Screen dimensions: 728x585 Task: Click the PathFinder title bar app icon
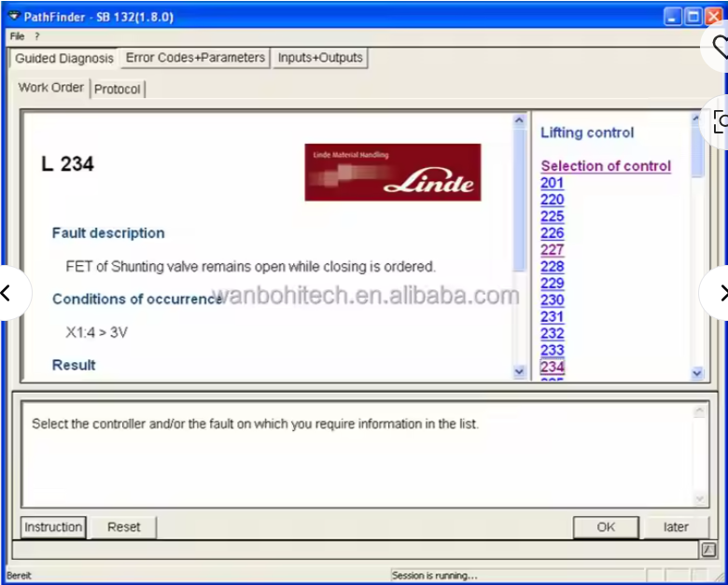point(14,16)
